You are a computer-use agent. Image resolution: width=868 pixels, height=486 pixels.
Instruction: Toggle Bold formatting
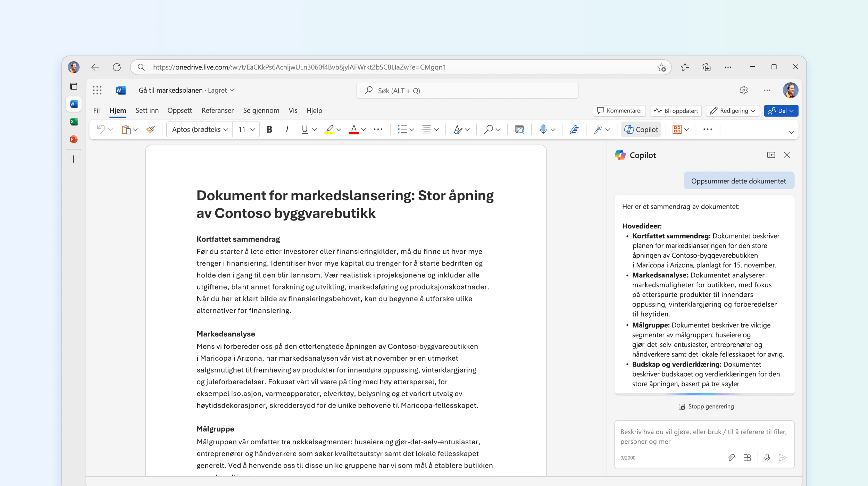pyautogui.click(x=269, y=129)
